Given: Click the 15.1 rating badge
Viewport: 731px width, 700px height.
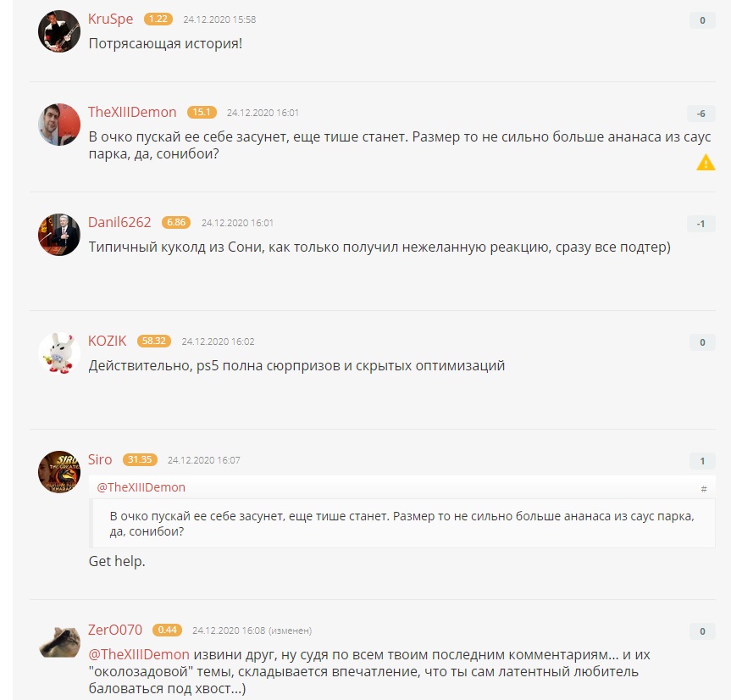Looking at the screenshot, I should (202, 112).
